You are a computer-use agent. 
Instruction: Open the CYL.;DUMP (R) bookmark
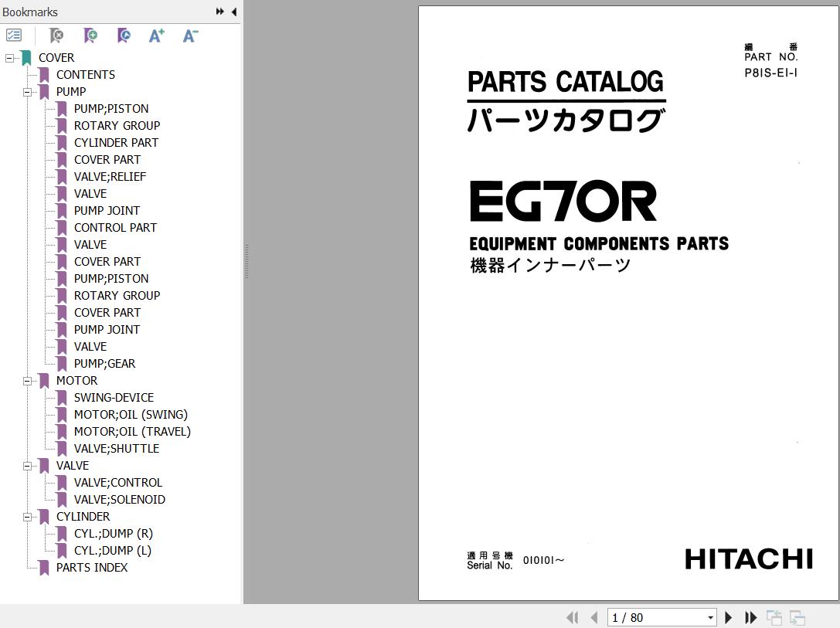pyautogui.click(x=114, y=534)
